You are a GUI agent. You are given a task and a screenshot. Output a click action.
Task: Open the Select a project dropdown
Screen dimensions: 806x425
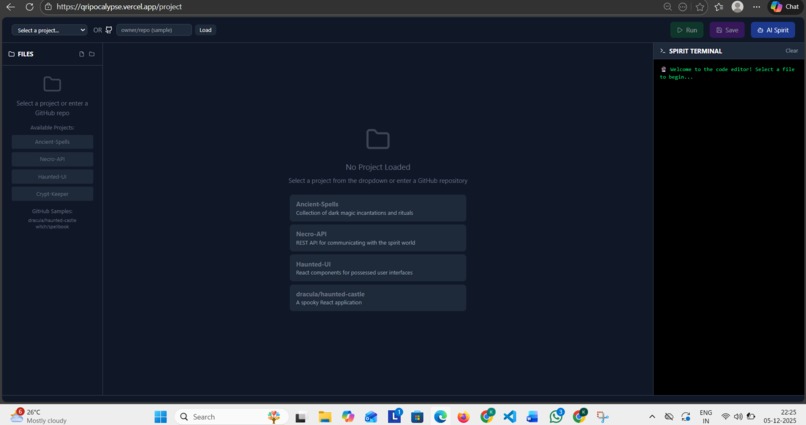point(49,30)
